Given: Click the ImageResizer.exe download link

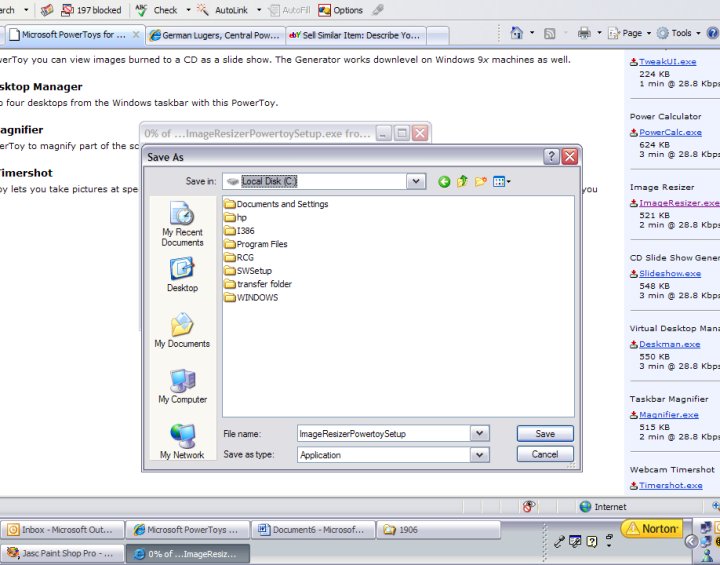Looking at the screenshot, I should (679, 203).
